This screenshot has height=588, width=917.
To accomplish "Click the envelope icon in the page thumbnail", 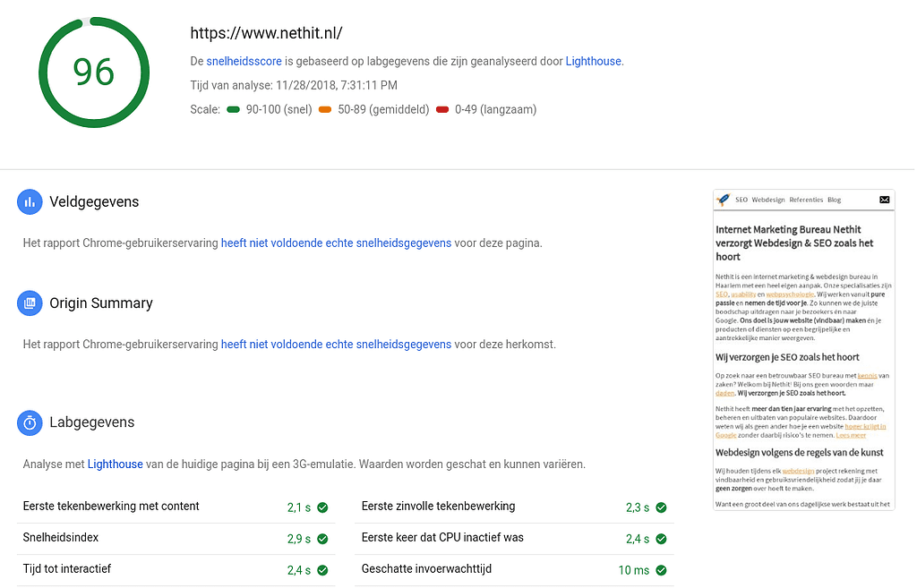I will pyautogui.click(x=884, y=200).
